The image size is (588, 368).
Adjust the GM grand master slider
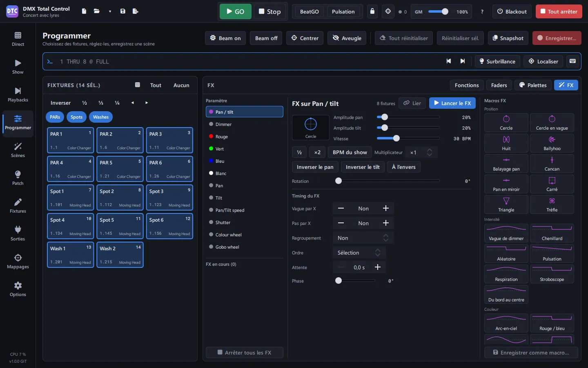[439, 12]
